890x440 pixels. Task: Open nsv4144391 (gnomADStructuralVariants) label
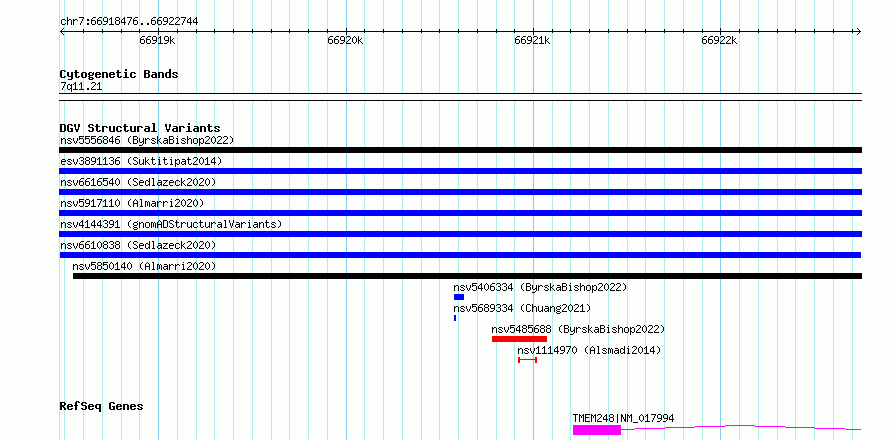point(171,224)
